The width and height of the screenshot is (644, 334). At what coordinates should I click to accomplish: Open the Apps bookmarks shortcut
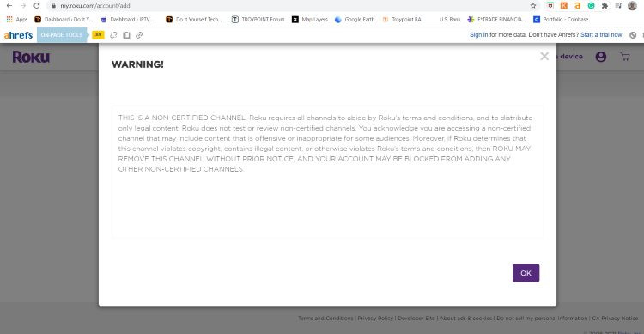pyautogui.click(x=17, y=19)
